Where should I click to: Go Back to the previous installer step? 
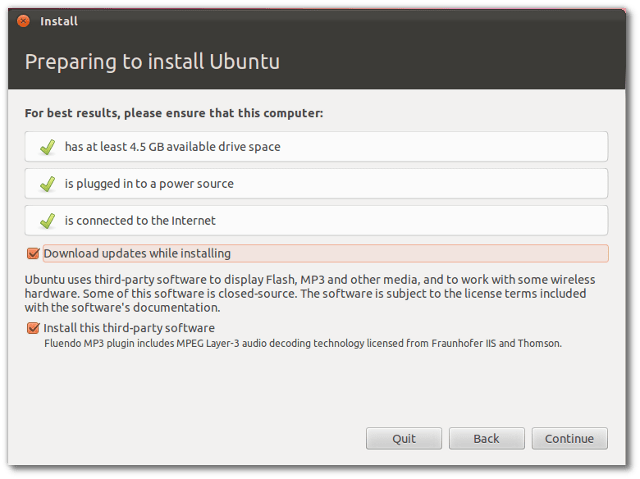487,439
